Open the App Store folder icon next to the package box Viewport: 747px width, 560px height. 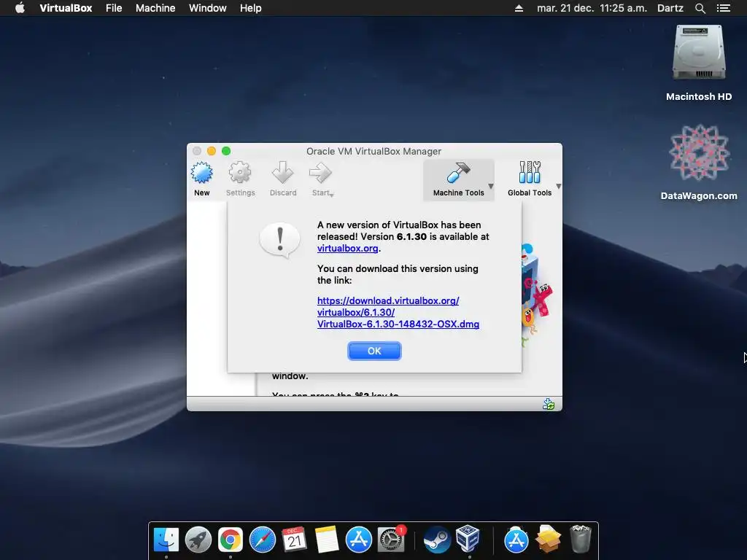(x=516, y=540)
